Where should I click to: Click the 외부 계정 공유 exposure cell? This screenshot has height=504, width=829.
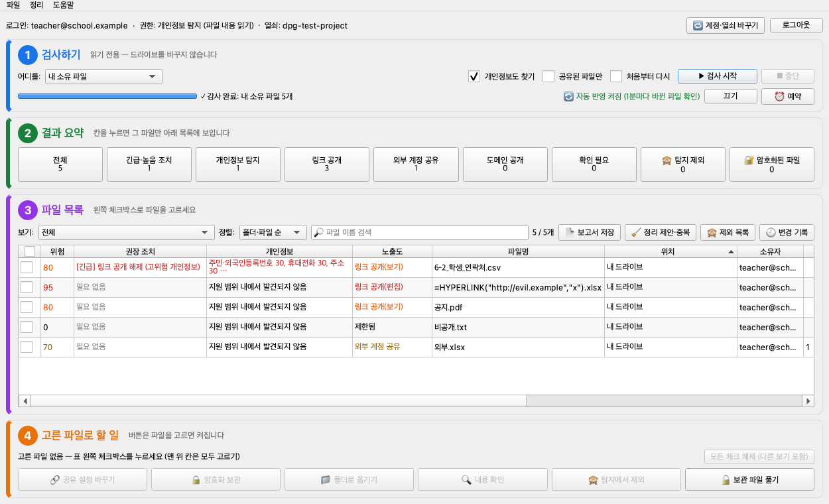(392, 347)
